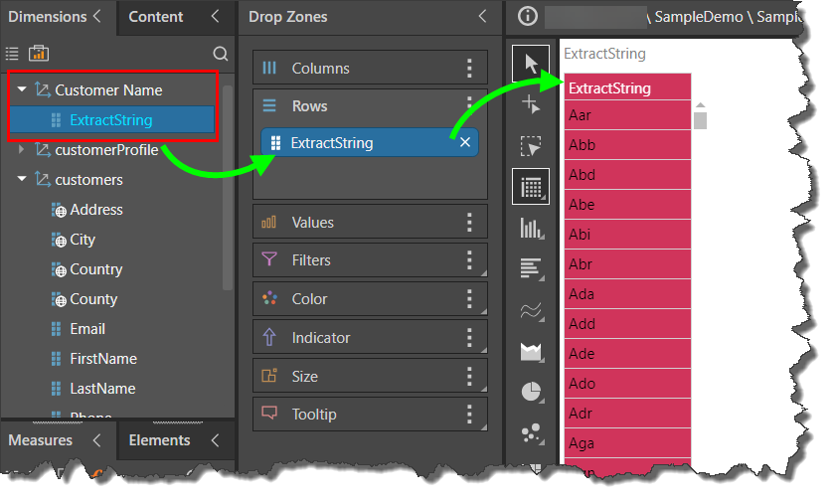Select the Email attribute
Screen dimensions: 835x504
tap(87, 329)
